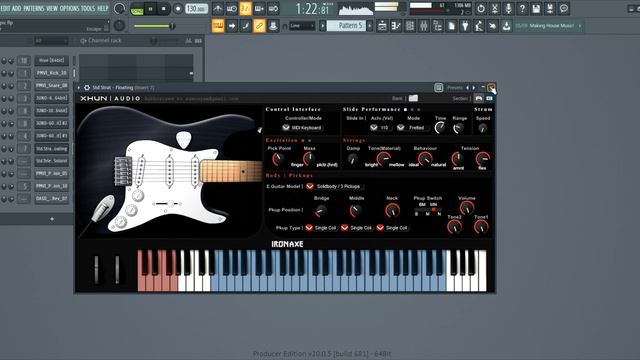Click the stop playback button

[x=164, y=9]
